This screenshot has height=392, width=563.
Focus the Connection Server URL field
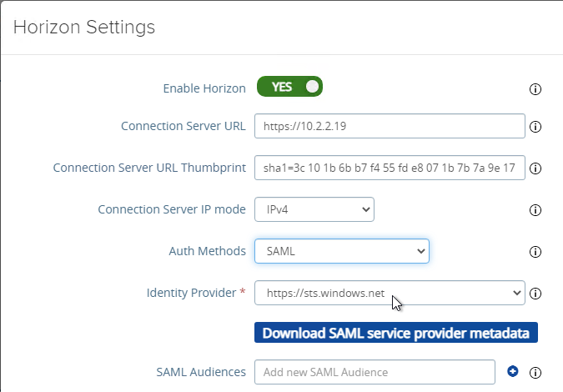point(390,126)
